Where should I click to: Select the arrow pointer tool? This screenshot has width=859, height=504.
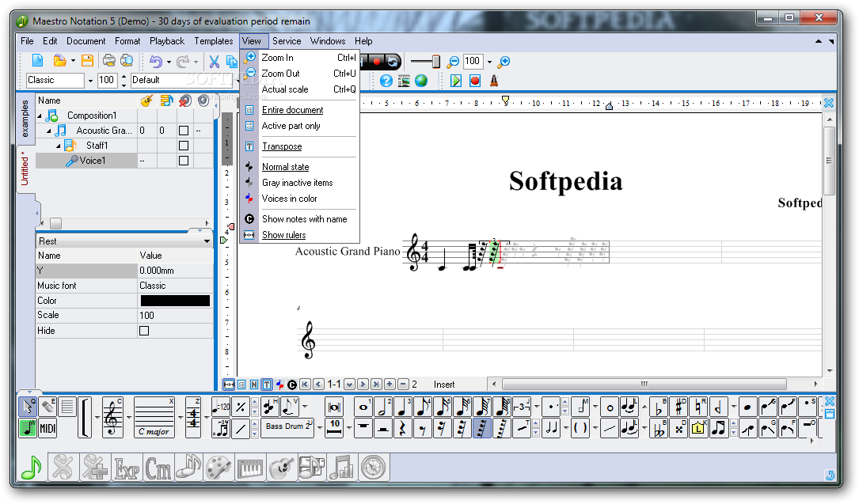pos(28,406)
